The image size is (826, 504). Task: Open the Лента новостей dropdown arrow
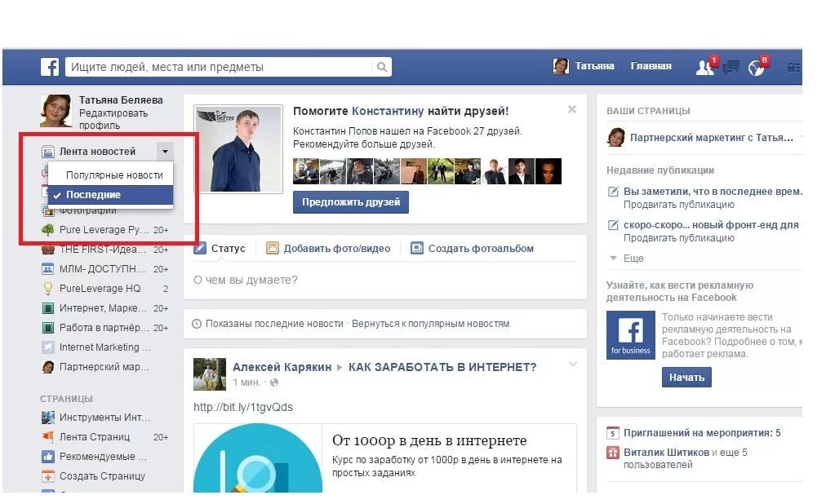point(165,152)
